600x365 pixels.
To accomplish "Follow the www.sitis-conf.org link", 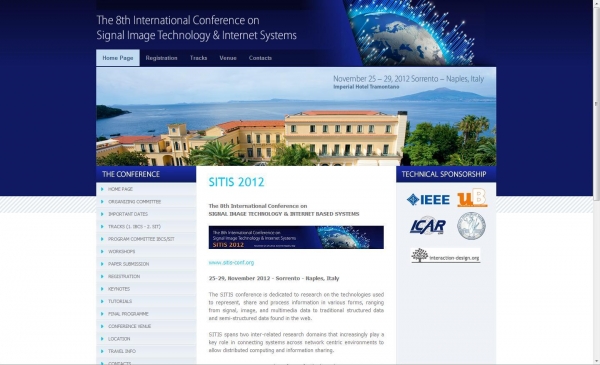I will coord(231,262).
